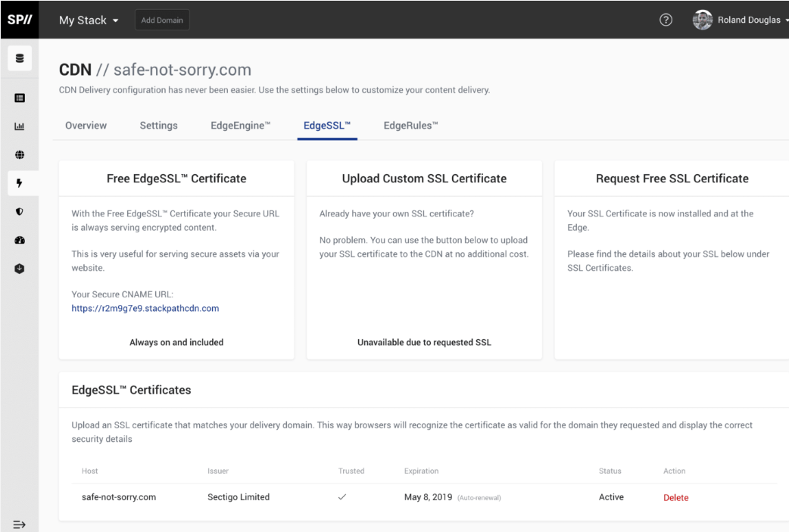The height and width of the screenshot is (532, 789).
Task: Open the speedometer dashboard sidebar icon
Action: tap(20, 238)
